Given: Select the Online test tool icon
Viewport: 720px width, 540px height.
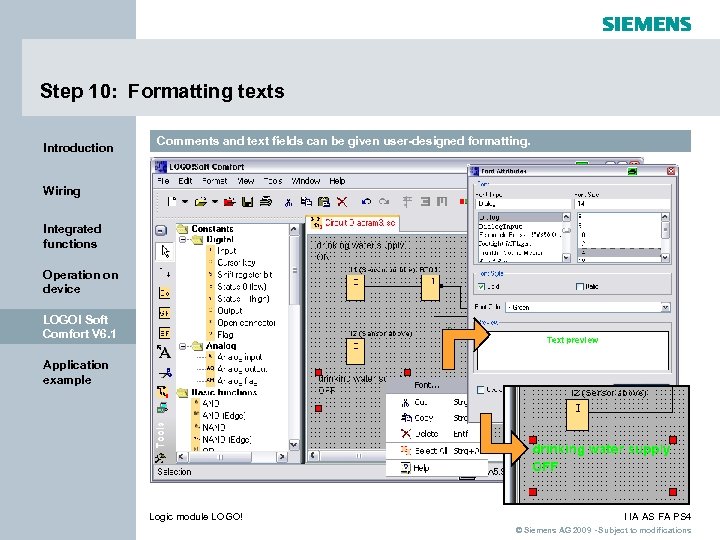Looking at the screenshot, I should coord(163,408).
